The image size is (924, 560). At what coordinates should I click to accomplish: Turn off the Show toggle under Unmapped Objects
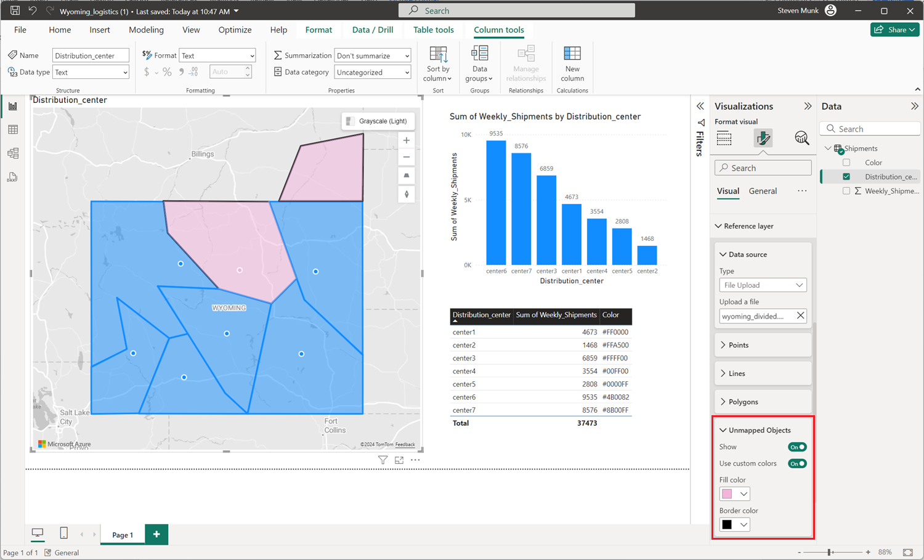coord(797,447)
